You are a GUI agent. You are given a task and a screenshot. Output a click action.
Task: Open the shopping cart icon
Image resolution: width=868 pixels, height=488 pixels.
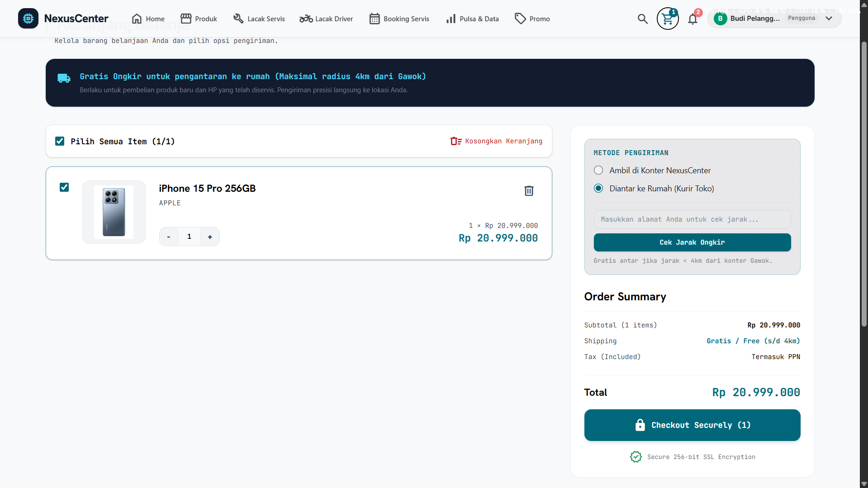668,19
